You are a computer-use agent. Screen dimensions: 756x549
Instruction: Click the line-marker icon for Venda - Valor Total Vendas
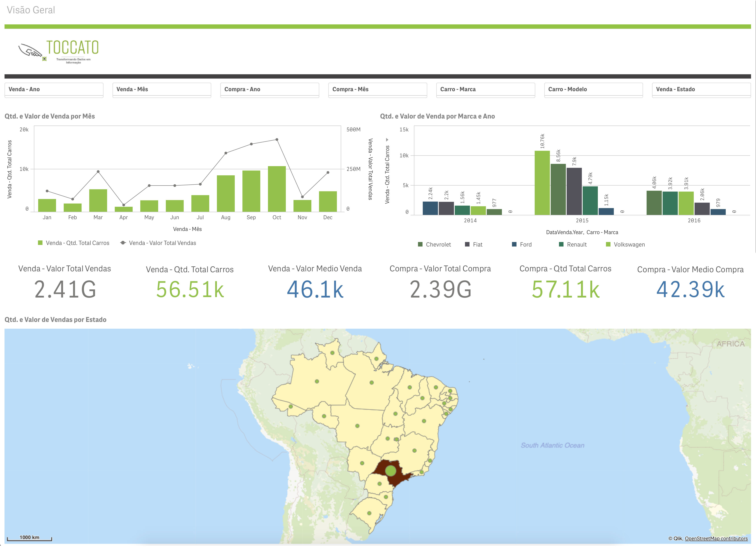tap(123, 243)
